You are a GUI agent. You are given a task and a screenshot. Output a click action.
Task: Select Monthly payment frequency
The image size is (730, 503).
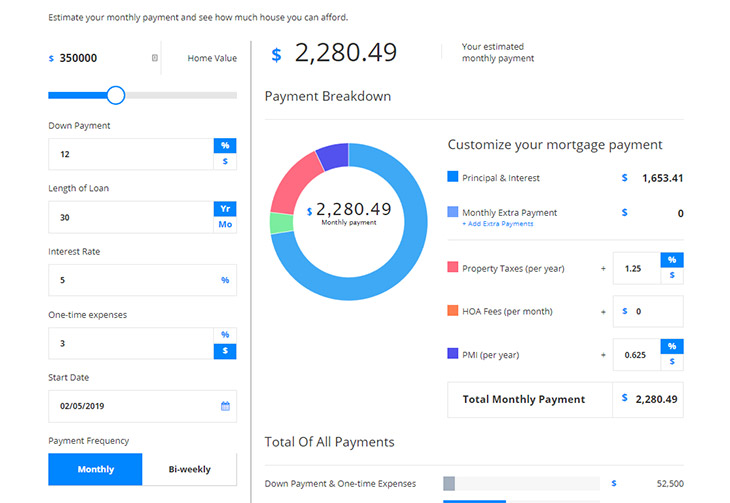96,469
